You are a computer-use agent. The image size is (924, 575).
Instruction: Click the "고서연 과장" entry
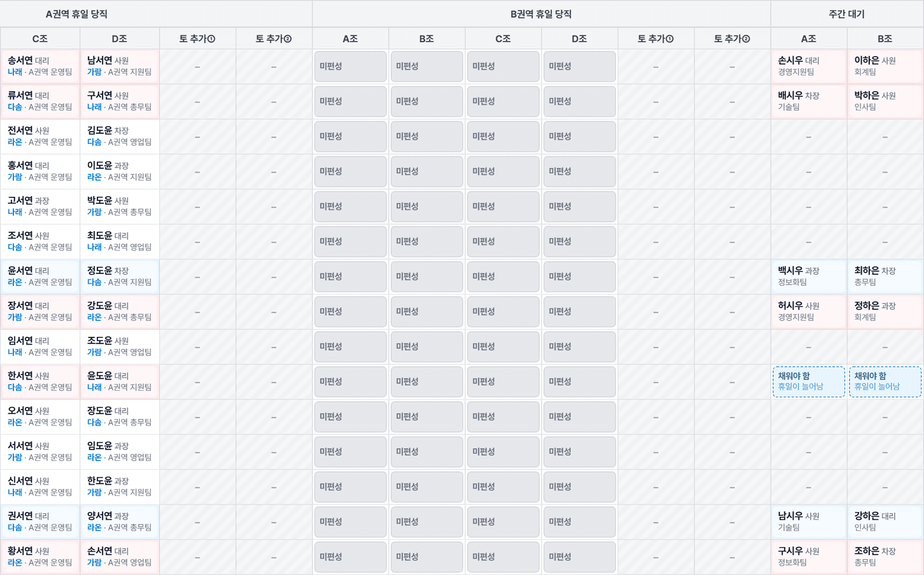[x=40, y=206]
